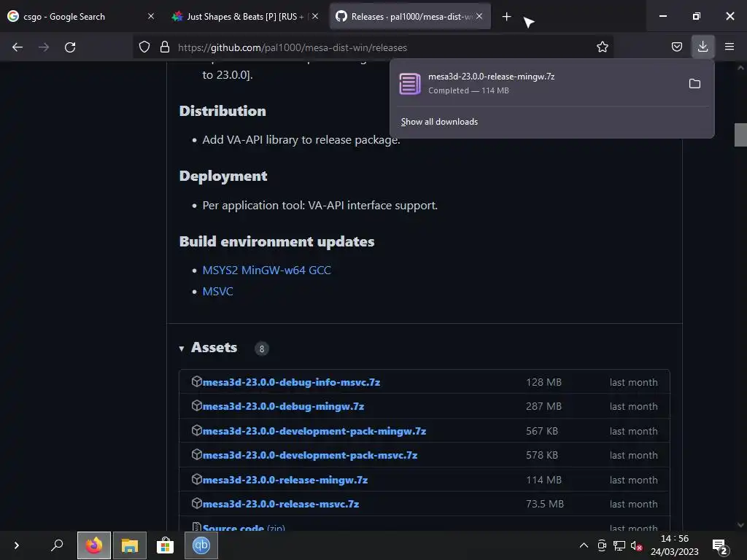The height and width of the screenshot is (560, 747).
Task: Download mesa3d-23.0.0-debug-info-msvc.7z
Action: tap(291, 382)
